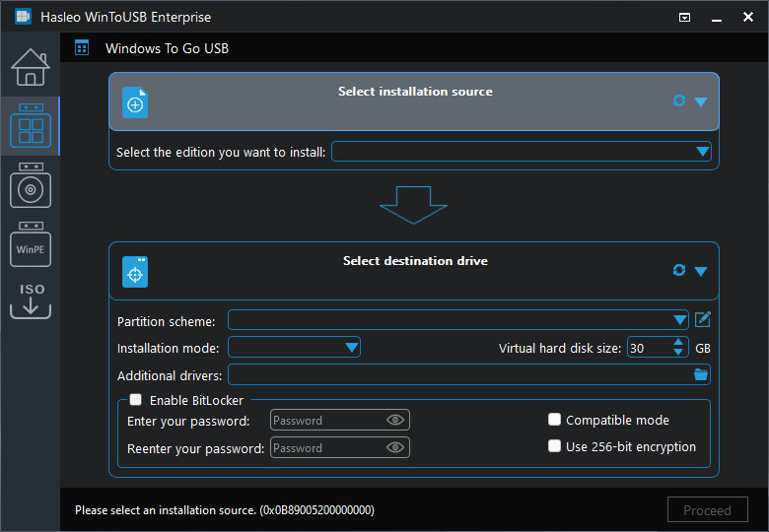The height and width of the screenshot is (532, 769).
Task: Open the ISO download sidebar icon
Action: click(x=31, y=300)
